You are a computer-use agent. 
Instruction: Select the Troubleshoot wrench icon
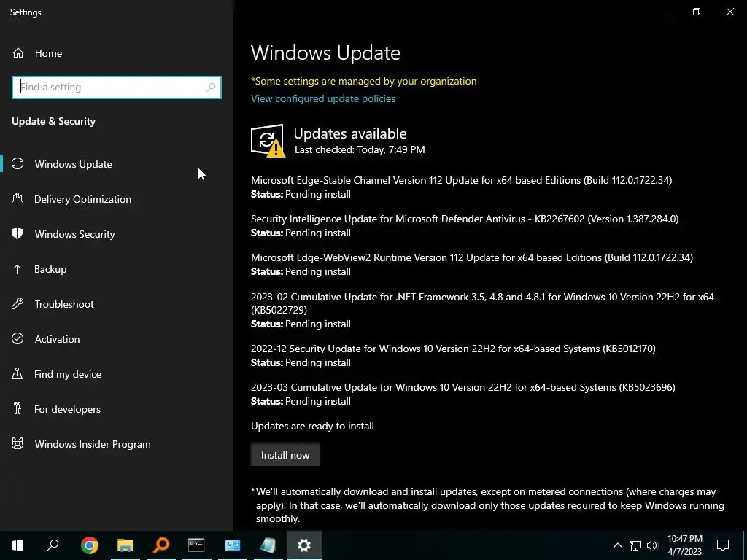[18, 304]
